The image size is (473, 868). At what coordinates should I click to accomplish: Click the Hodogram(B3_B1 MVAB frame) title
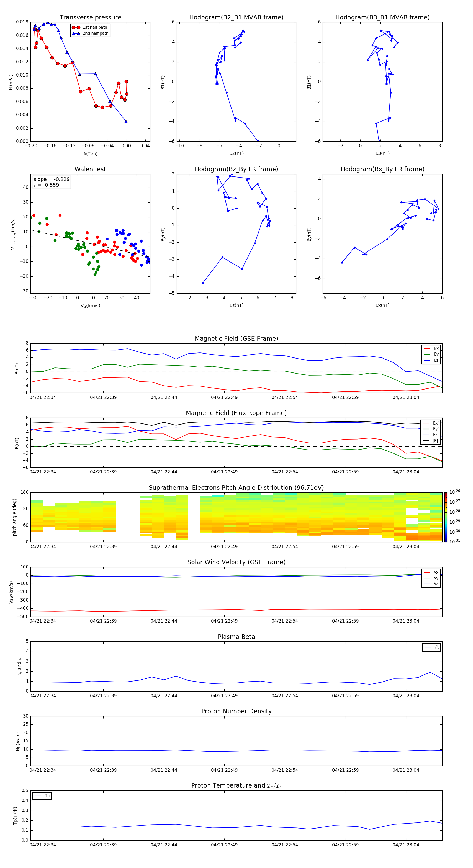point(382,18)
